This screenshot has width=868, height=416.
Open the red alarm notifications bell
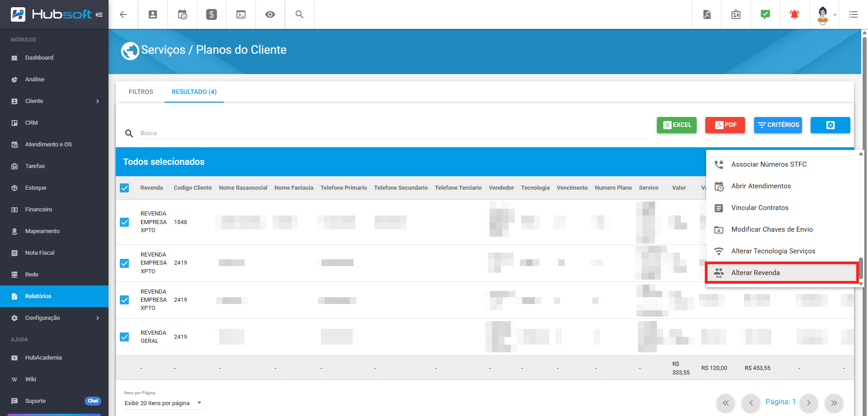794,14
